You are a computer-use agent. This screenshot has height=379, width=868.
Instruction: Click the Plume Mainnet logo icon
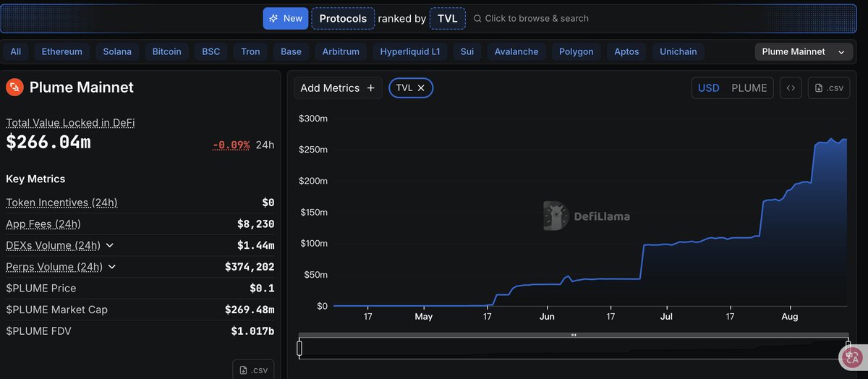(14, 88)
